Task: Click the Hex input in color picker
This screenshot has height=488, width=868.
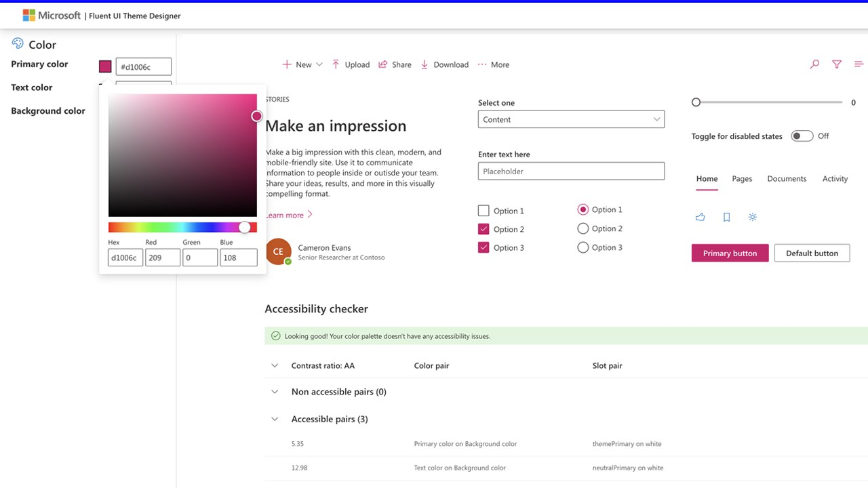Action: point(125,258)
